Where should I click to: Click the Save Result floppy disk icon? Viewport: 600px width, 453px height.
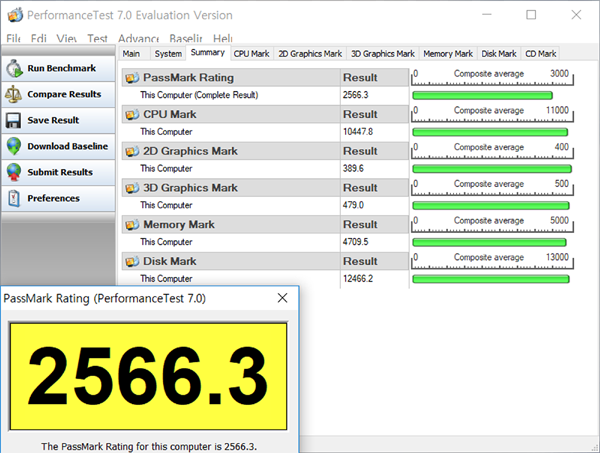[x=13, y=120]
